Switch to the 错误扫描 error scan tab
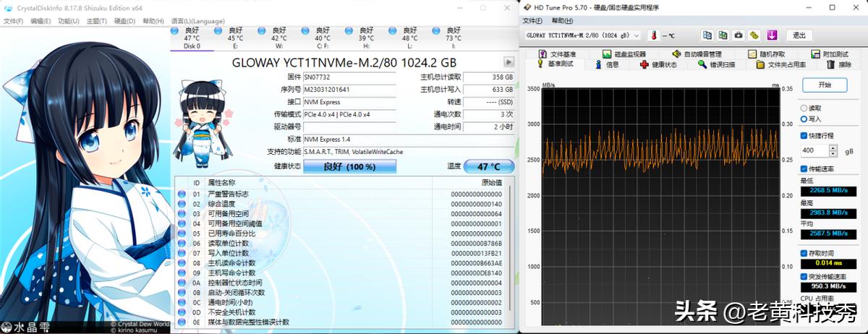 [717, 64]
